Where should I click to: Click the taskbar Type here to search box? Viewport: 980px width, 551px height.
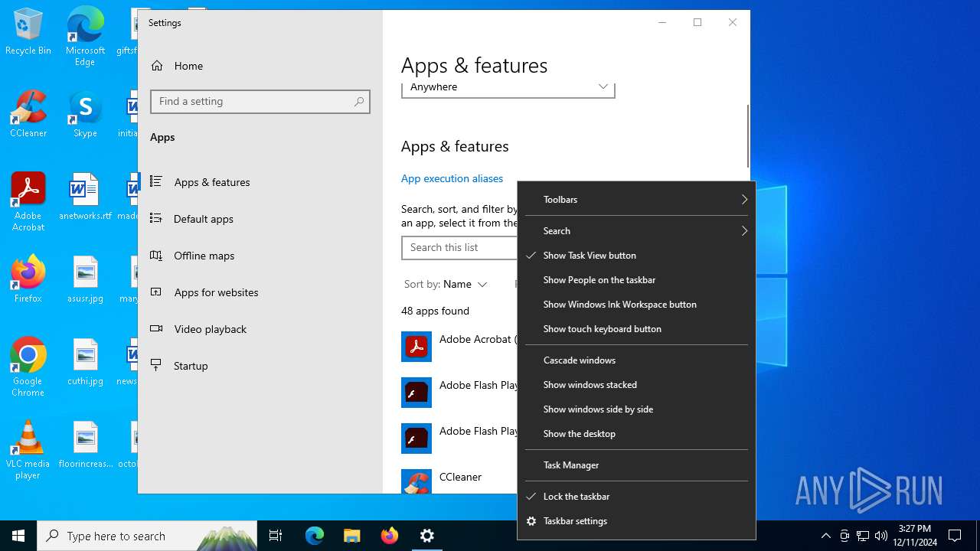pos(147,536)
